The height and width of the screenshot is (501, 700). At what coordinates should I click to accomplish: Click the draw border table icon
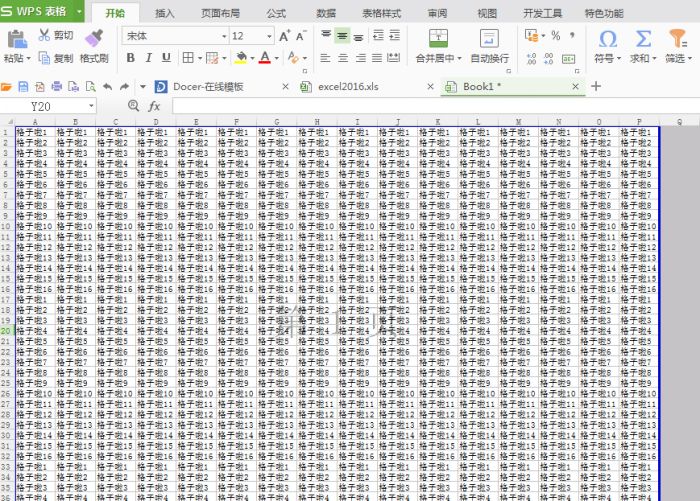212,58
